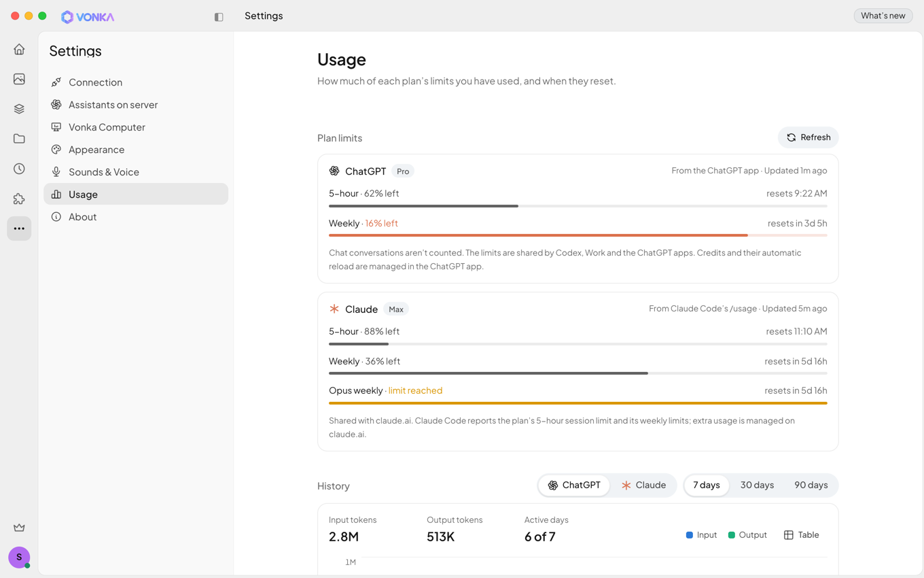This screenshot has width=924, height=578.
Task: Click the Claude asterisk logo in plan card
Action: tap(334, 309)
